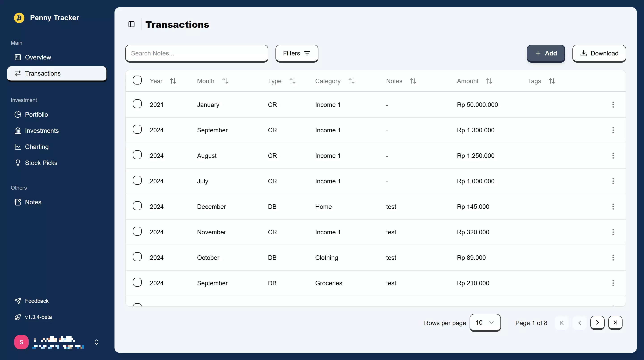The width and height of the screenshot is (644, 360).
Task: Open row actions for 2024 August
Action: [x=613, y=156]
